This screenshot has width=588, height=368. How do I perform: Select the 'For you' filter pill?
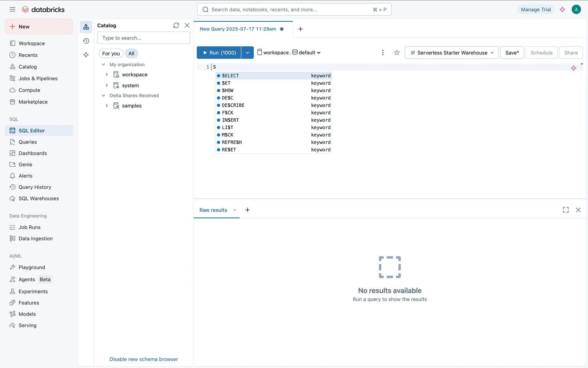click(x=111, y=53)
